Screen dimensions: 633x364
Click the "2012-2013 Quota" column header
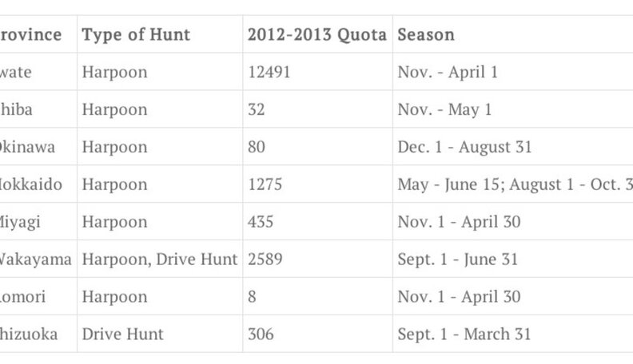[x=317, y=35]
